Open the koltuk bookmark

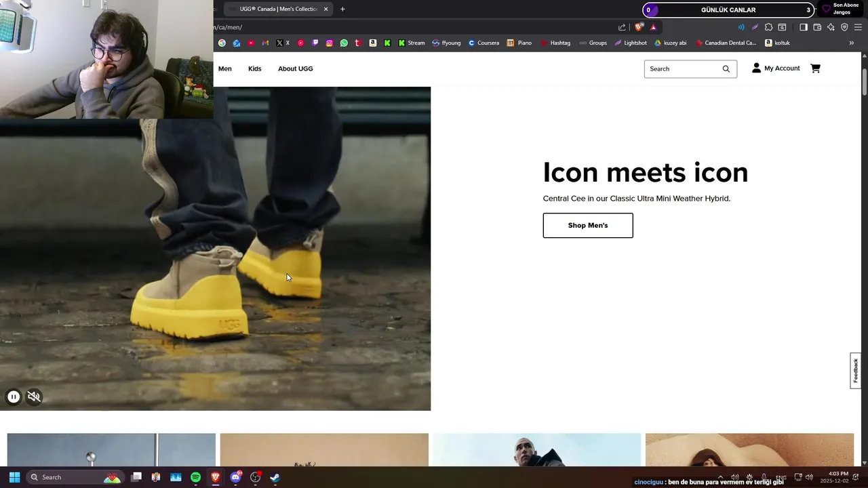pos(777,43)
